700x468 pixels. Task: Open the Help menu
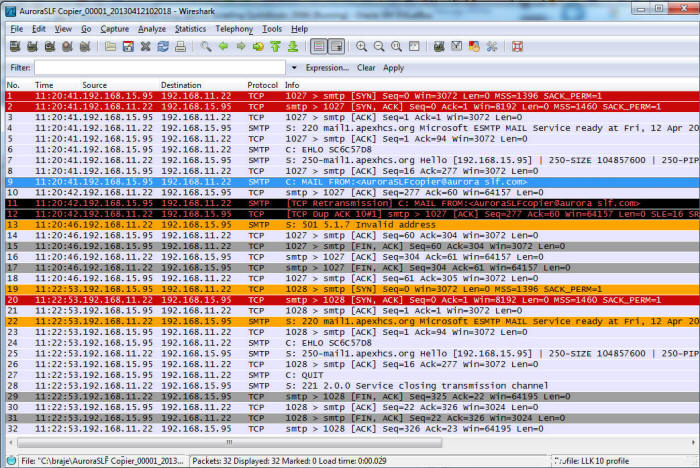(x=300, y=29)
